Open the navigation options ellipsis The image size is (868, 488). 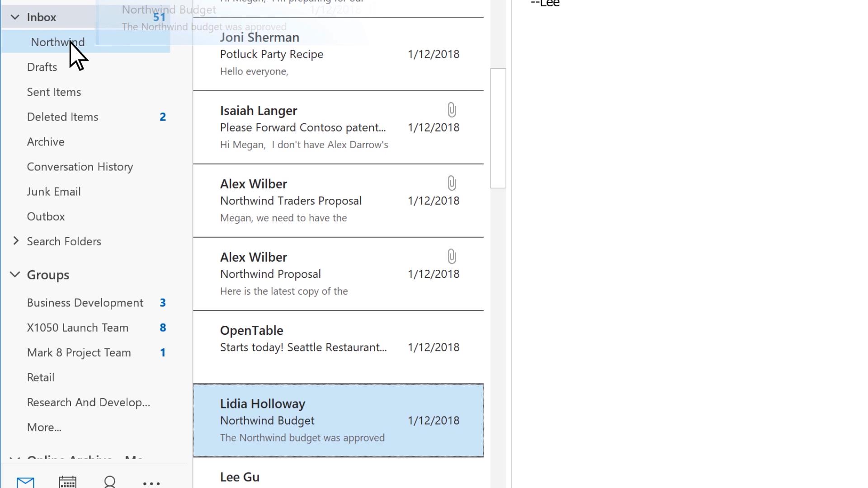(x=151, y=483)
